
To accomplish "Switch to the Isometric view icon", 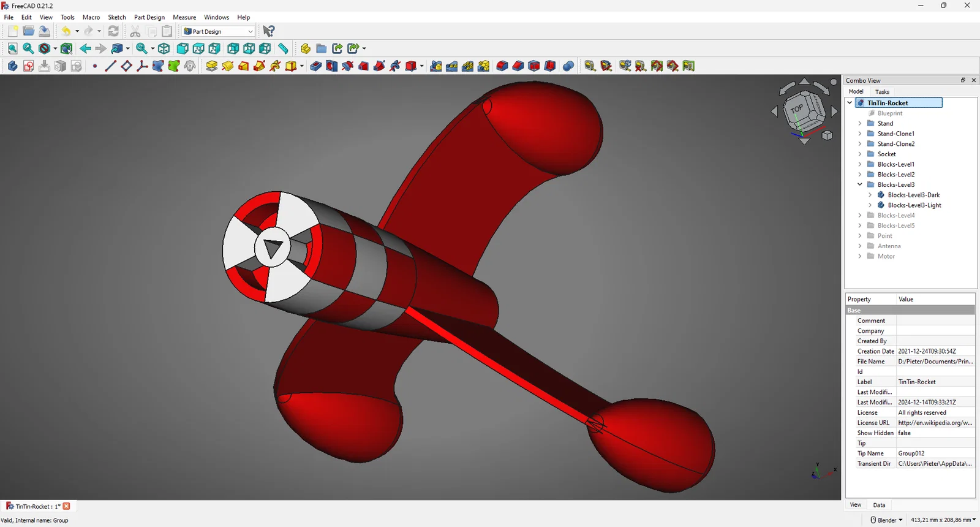I will tap(164, 48).
